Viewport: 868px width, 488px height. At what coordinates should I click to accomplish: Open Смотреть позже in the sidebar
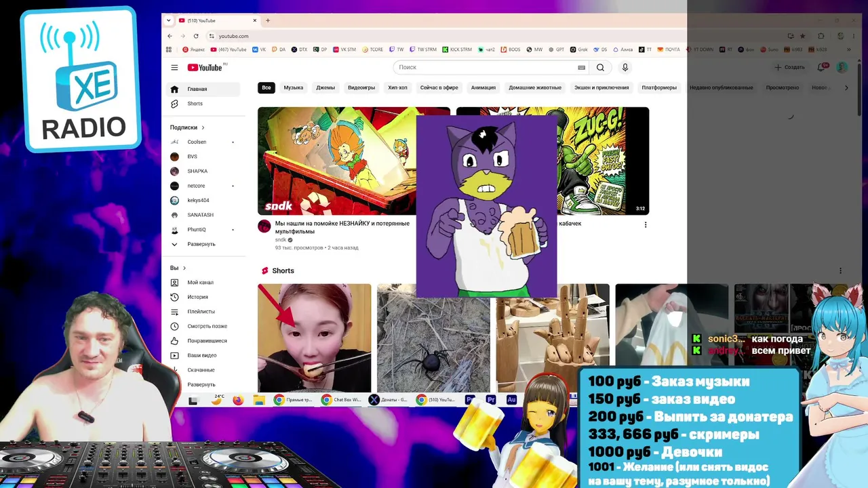203,326
